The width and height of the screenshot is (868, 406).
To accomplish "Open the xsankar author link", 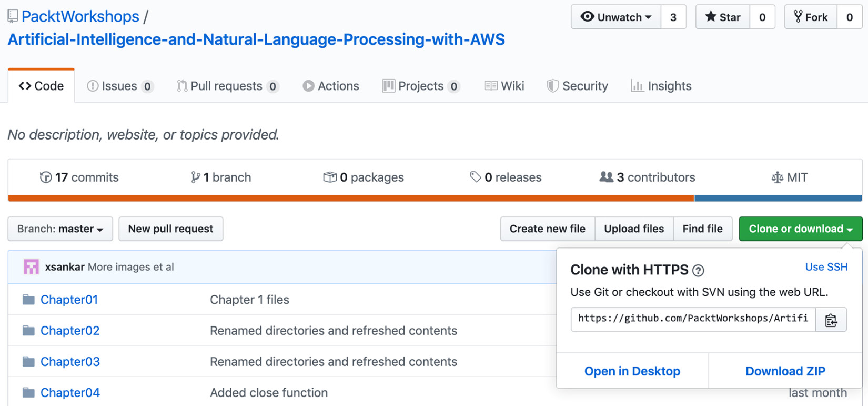I will pos(65,267).
